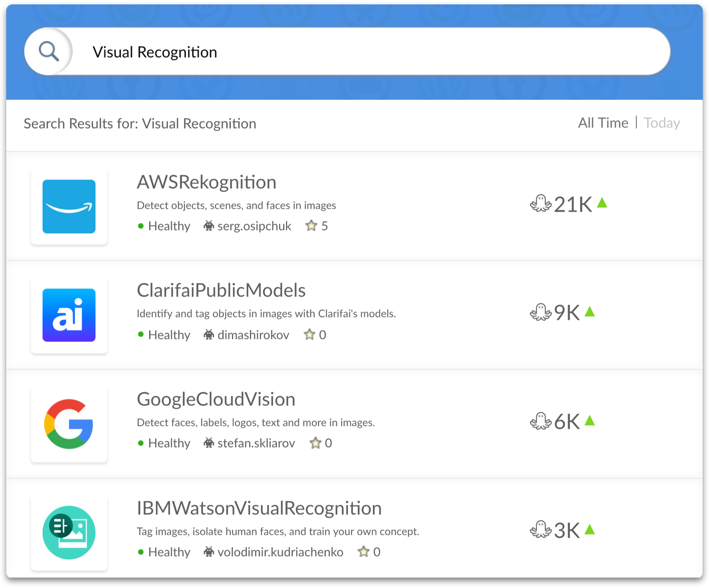709x588 pixels.
Task: Open the GoogleCloudVision result title
Action: click(216, 399)
